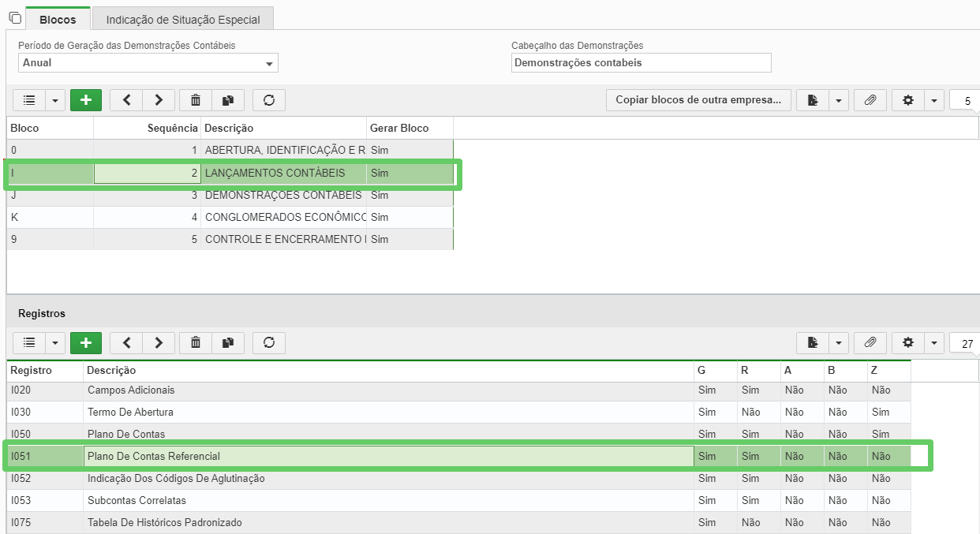
Task: Refresh the Blocos list
Action: click(x=268, y=100)
